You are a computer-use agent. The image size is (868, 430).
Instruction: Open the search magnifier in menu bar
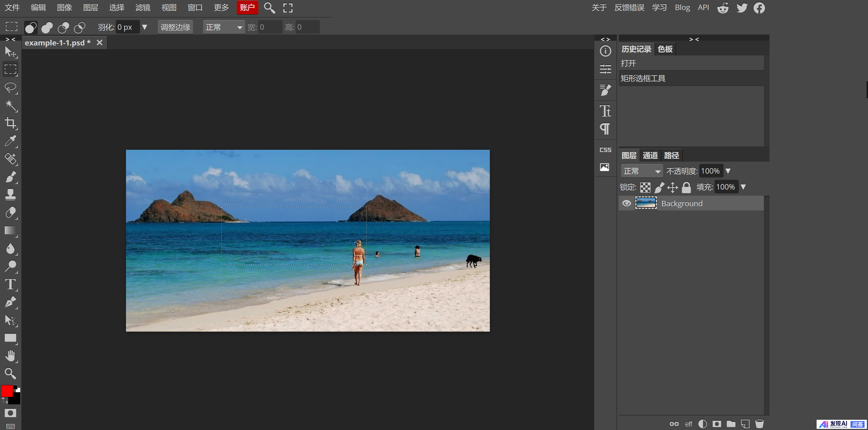click(x=269, y=8)
